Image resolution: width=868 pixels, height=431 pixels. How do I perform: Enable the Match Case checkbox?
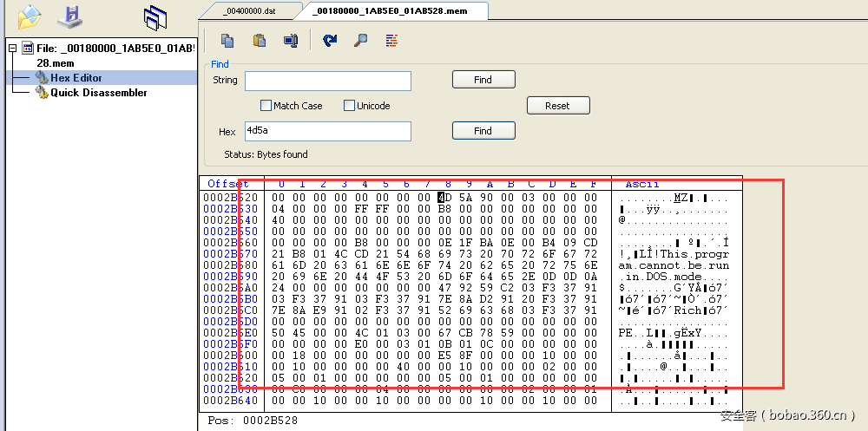266,106
